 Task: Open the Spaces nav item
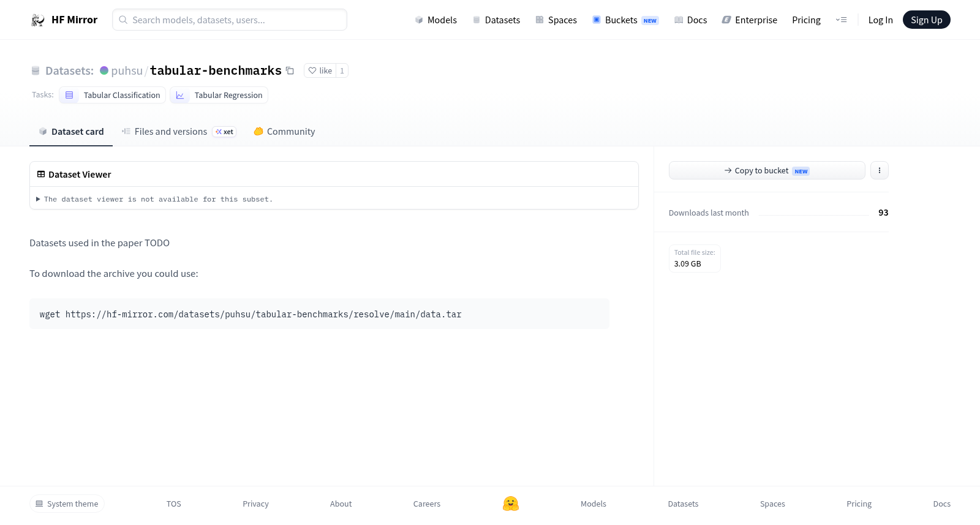click(556, 20)
